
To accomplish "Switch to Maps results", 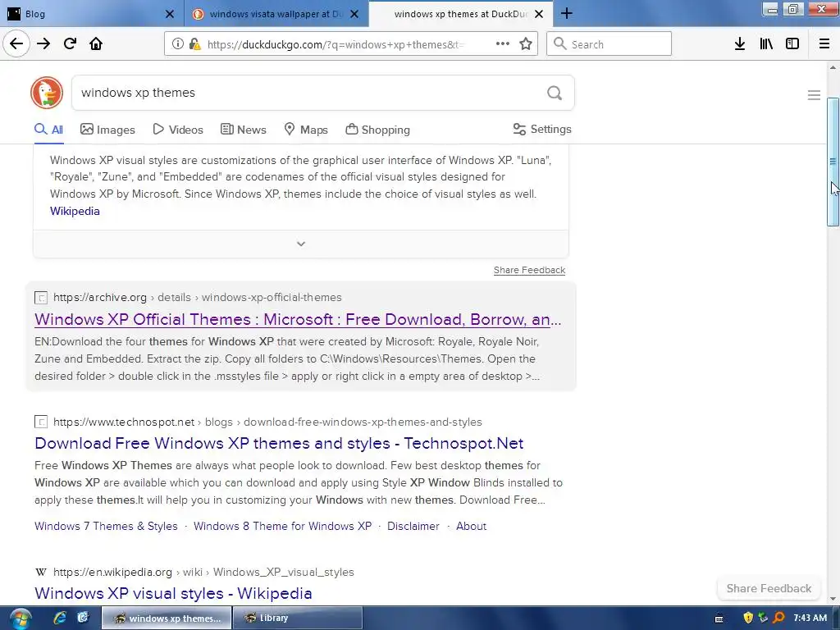I will pyautogui.click(x=306, y=130).
